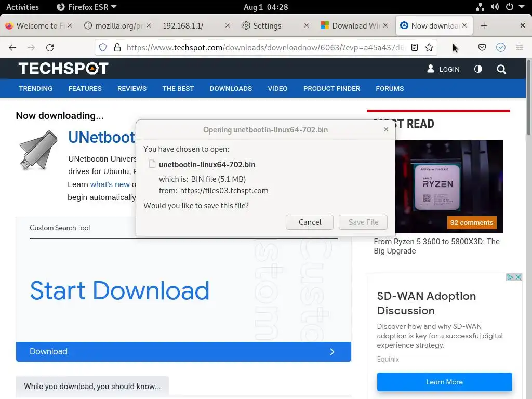Follow the "what's new" link
Image resolution: width=532 pixels, height=399 pixels.
(110, 184)
